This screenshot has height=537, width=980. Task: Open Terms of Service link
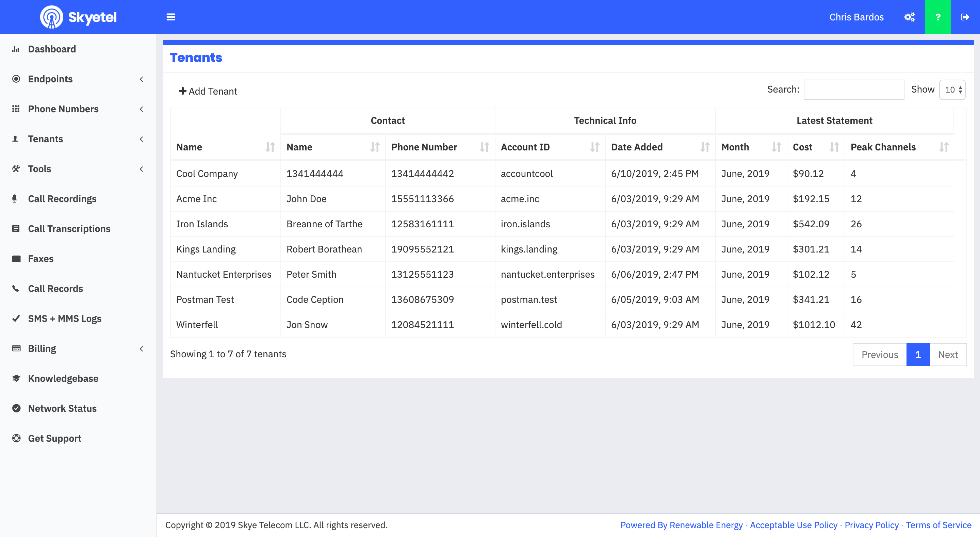938,525
